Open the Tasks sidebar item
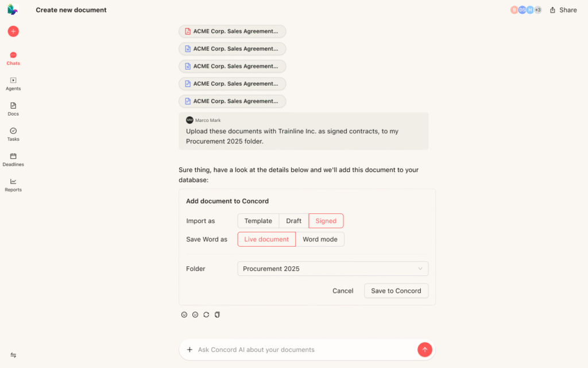Image resolution: width=588 pixels, height=368 pixels. click(x=13, y=133)
